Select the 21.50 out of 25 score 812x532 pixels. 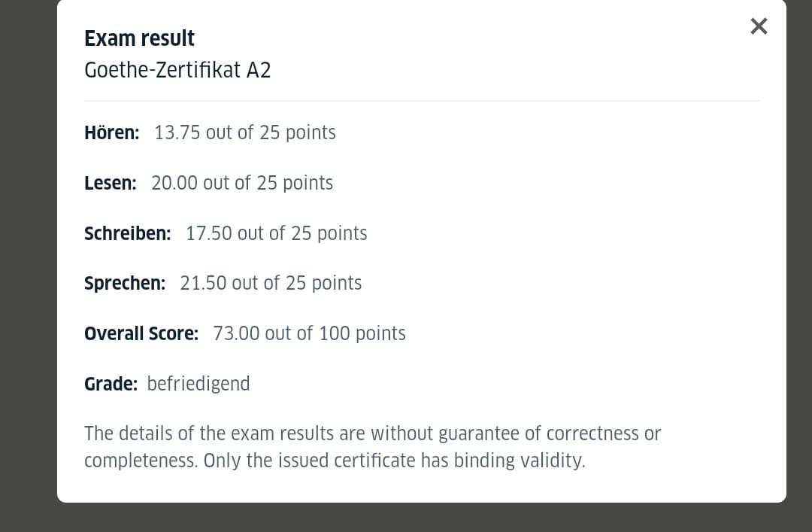point(271,283)
